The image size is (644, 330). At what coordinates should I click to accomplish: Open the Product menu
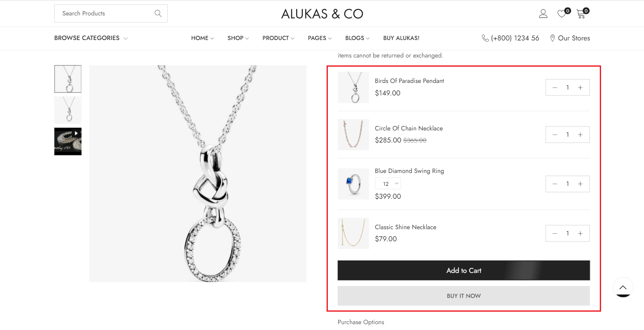278,38
